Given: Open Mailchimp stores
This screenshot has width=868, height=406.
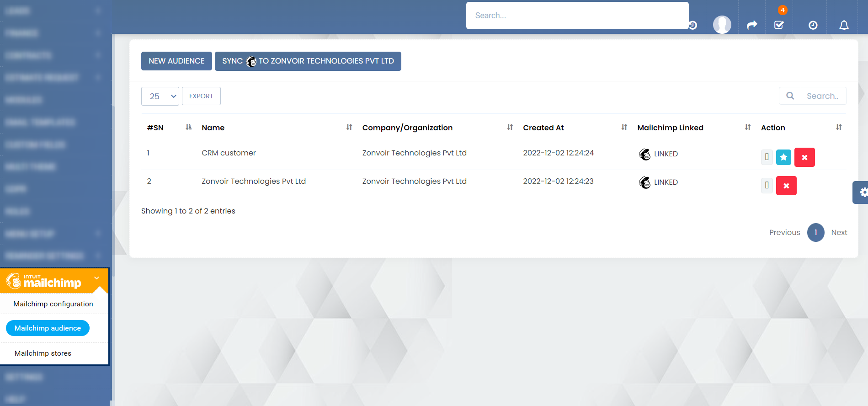Looking at the screenshot, I should (x=43, y=353).
